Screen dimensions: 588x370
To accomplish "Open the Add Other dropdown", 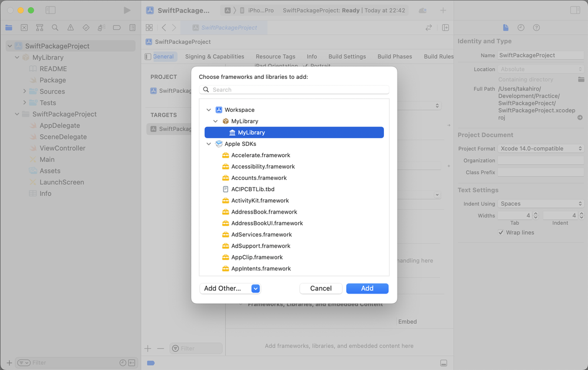I will coord(255,288).
